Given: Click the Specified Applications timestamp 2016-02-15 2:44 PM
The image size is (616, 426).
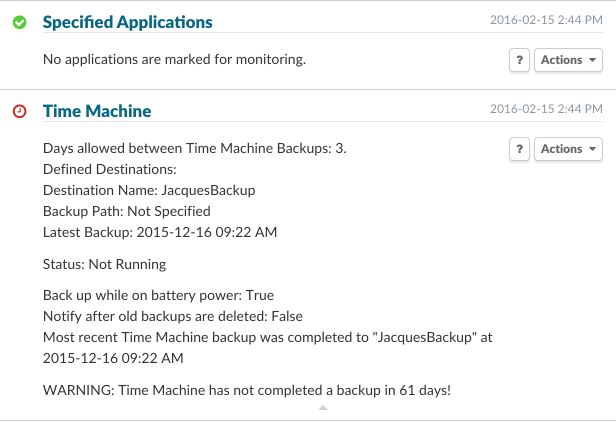Looking at the screenshot, I should (546, 20).
